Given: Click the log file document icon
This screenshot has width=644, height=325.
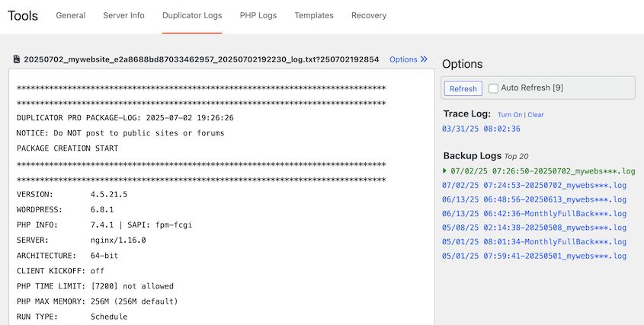Looking at the screenshot, I should [x=17, y=59].
